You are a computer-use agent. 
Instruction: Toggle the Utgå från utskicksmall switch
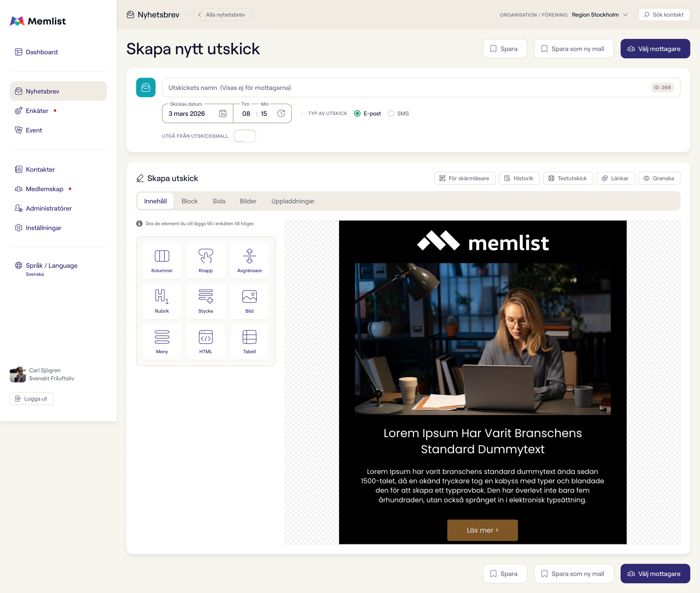[244, 136]
